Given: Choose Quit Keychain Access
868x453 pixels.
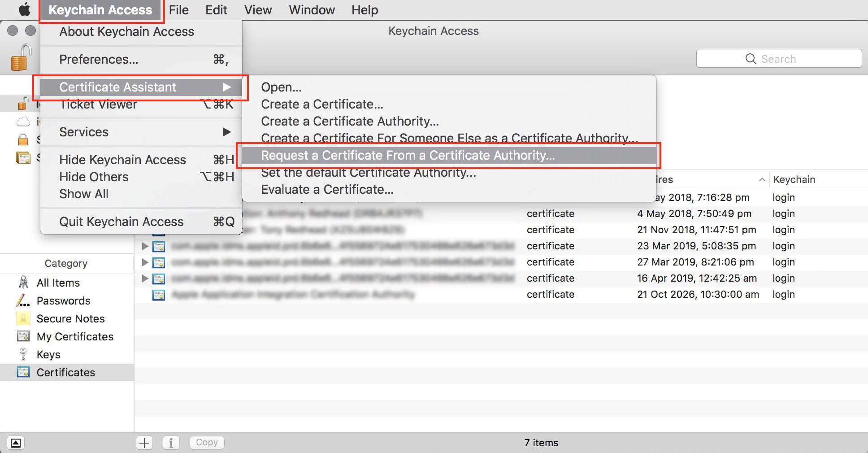Looking at the screenshot, I should tap(141, 222).
